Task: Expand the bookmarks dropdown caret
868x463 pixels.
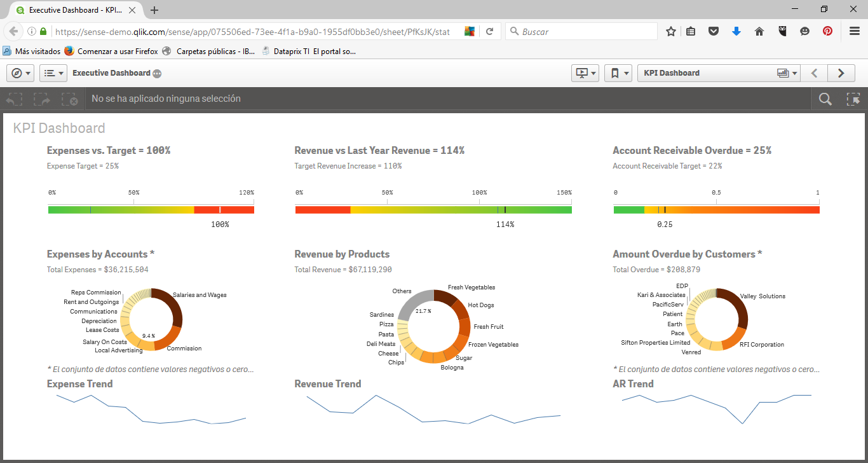Action: [x=626, y=73]
